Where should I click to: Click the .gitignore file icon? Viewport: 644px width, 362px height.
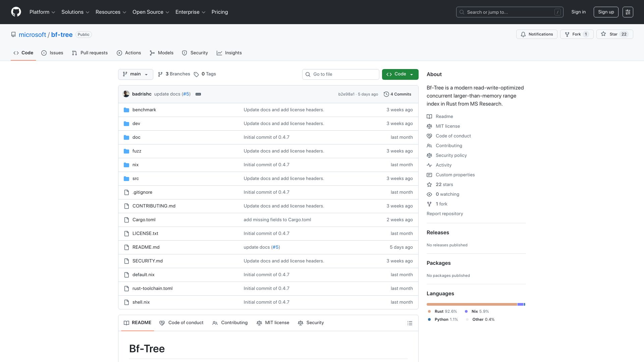(126, 192)
